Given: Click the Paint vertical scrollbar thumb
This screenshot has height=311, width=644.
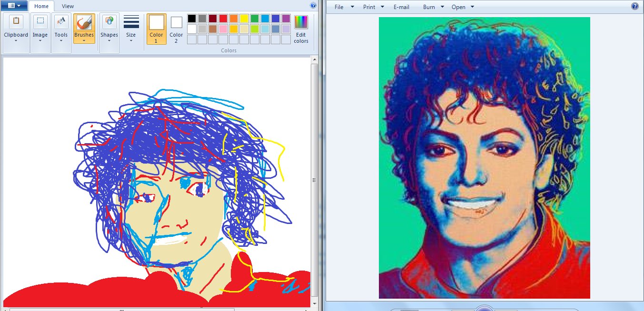Looking at the screenshot, I should click(x=314, y=180).
